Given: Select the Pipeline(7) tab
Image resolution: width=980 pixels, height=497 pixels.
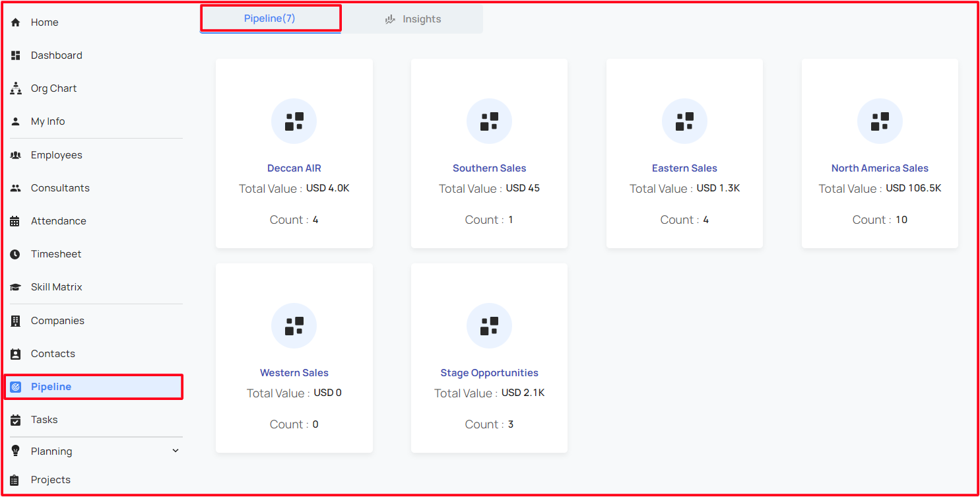Looking at the screenshot, I should point(270,18).
